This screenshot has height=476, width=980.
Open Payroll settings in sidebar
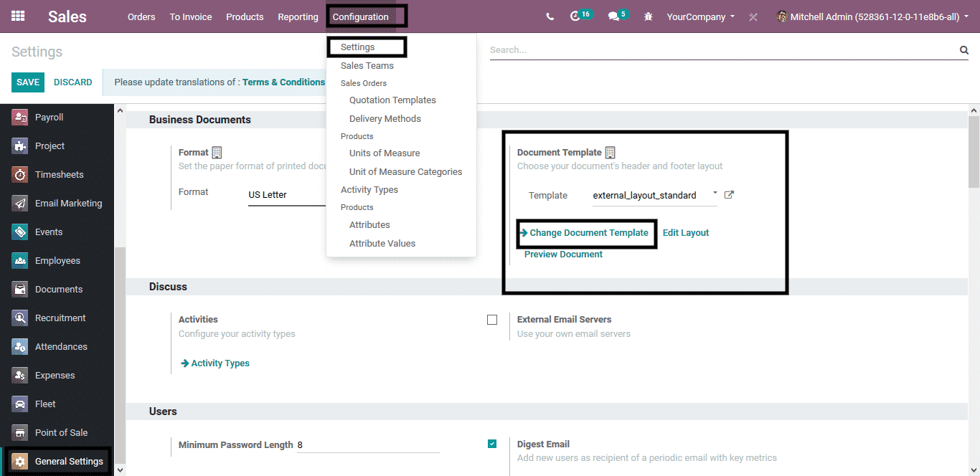(49, 118)
